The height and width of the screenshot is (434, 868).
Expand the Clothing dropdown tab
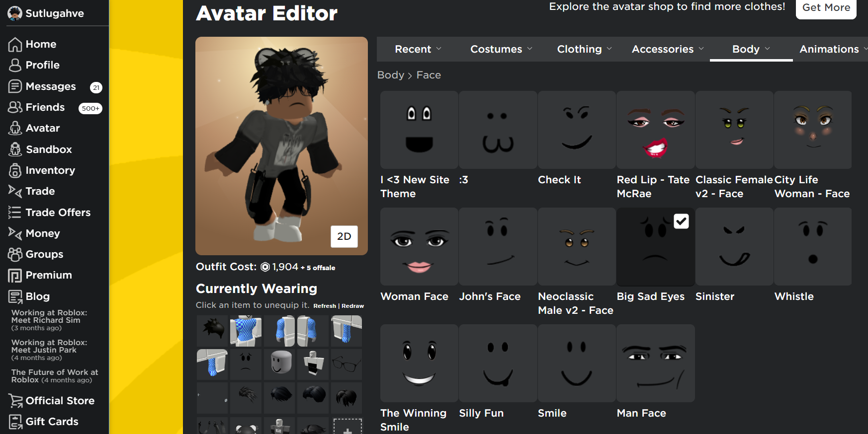pos(584,49)
